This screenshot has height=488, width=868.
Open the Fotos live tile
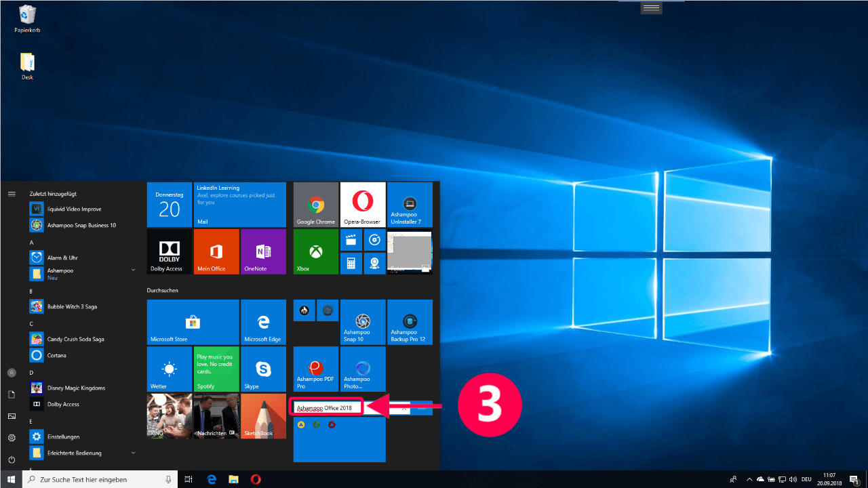click(410, 251)
